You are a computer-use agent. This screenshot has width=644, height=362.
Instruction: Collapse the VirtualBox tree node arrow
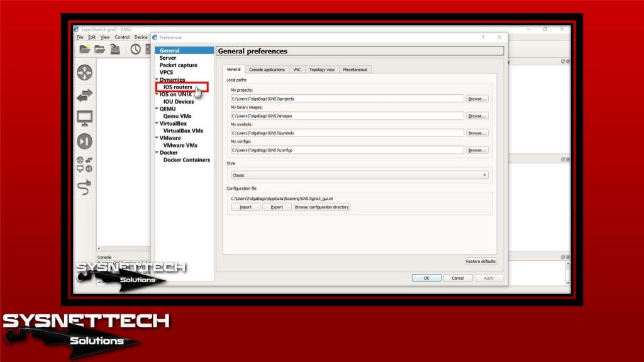point(157,123)
